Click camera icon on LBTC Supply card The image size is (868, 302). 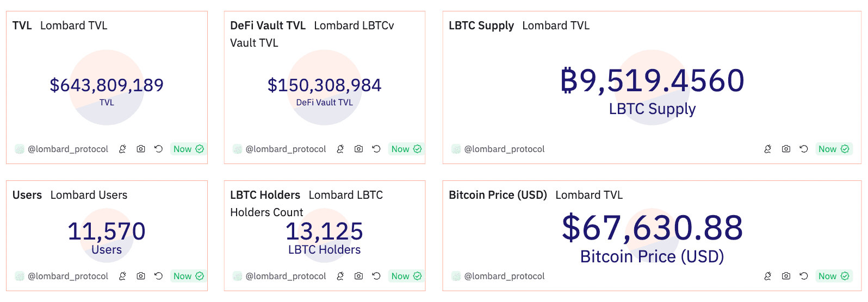click(786, 149)
